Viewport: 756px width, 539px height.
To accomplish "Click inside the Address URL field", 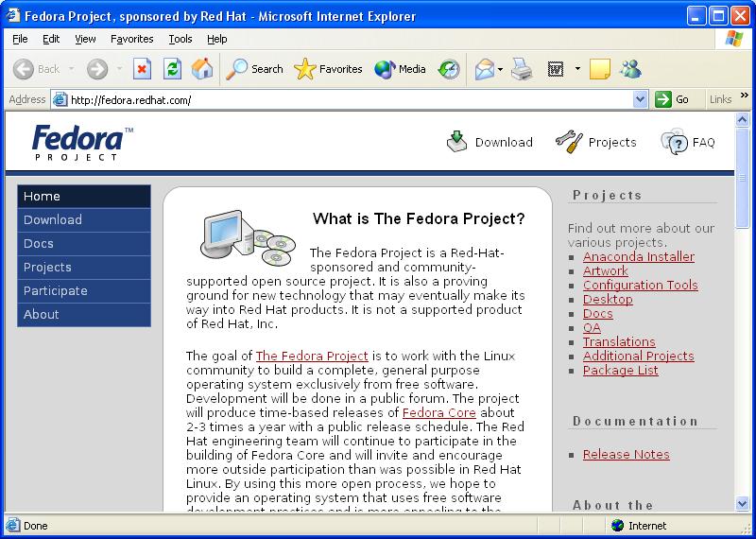I will coord(350,100).
